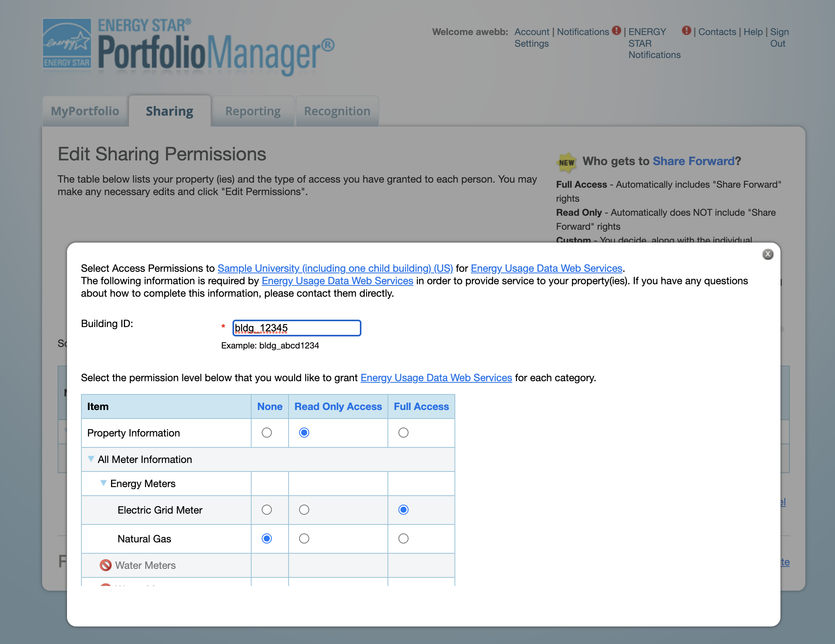The width and height of the screenshot is (835, 644).
Task: Click the Full Access column header
Action: pyautogui.click(x=421, y=406)
